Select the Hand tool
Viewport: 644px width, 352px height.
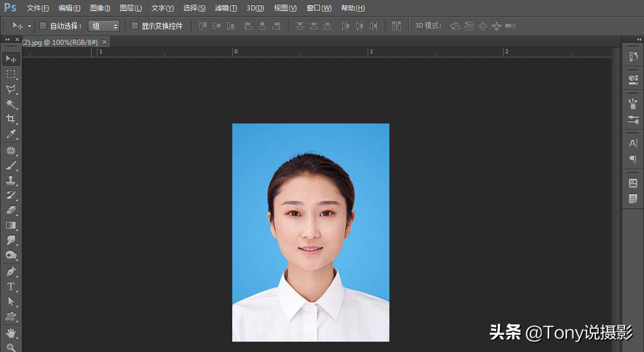11,332
